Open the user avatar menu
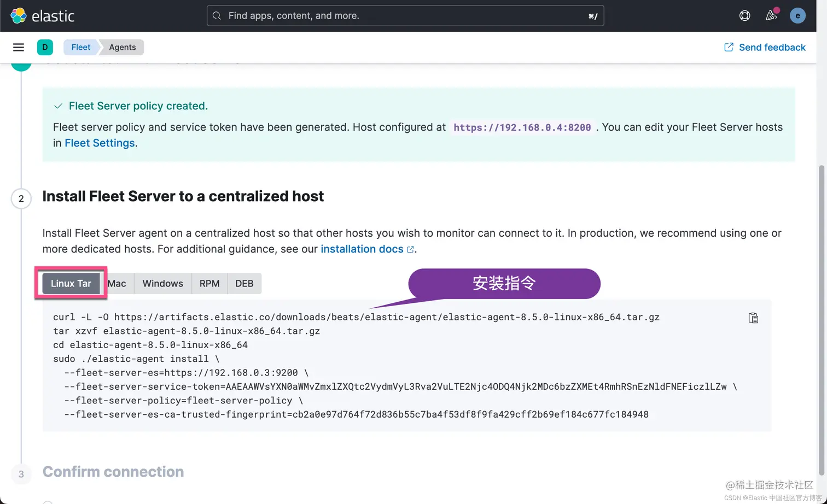827x504 pixels. (x=797, y=16)
